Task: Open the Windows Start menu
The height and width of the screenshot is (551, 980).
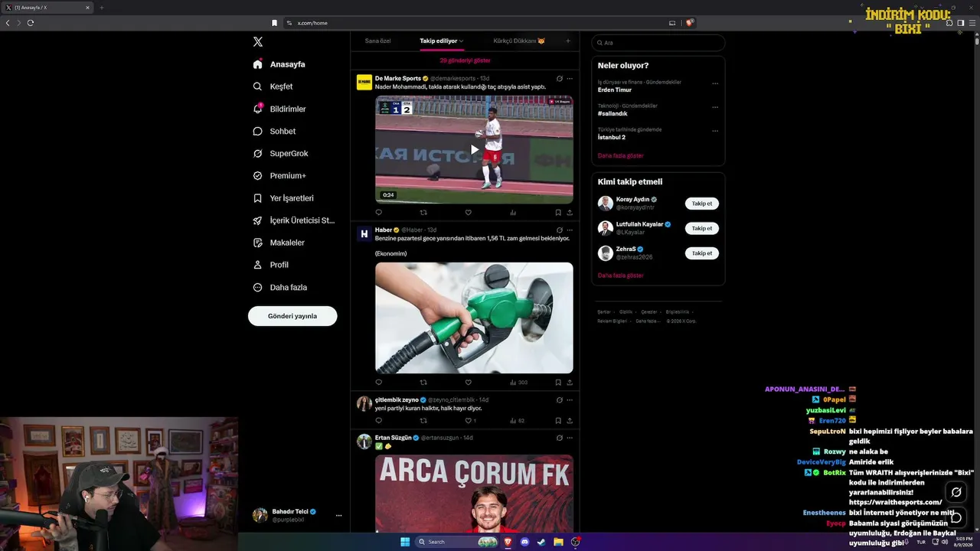Action: 405,542
